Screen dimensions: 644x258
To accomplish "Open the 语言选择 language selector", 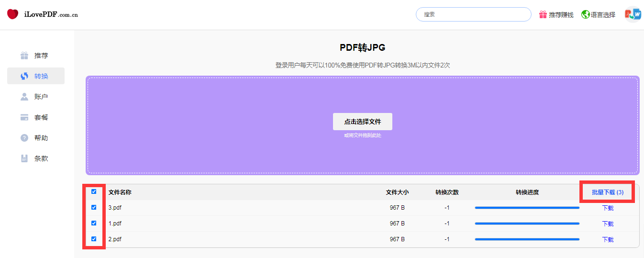I will pos(603,15).
